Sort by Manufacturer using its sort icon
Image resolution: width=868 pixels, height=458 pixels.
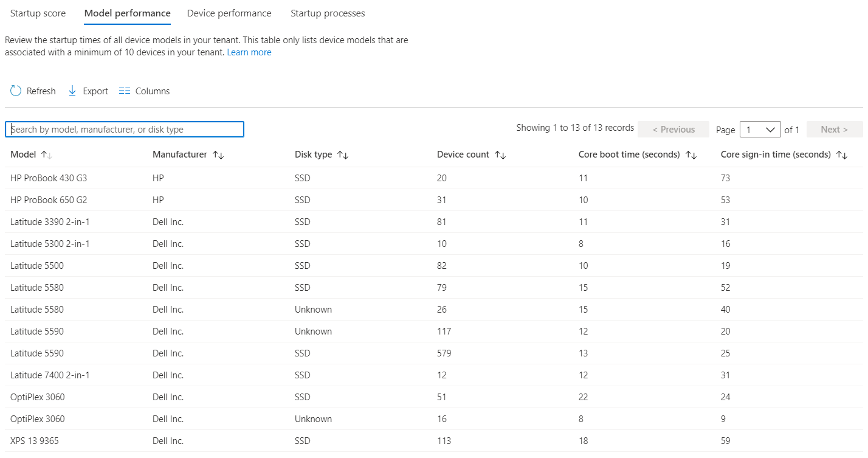coord(218,154)
